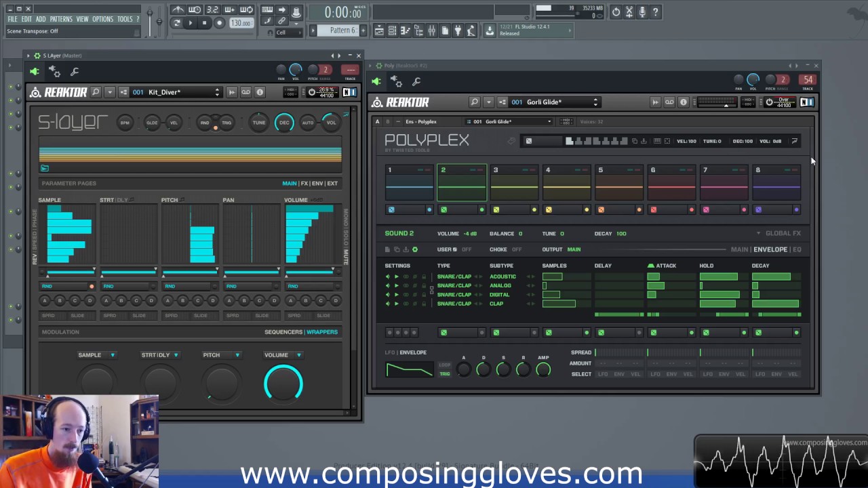
Task: Open the PATTERNS menu
Action: pos(60,19)
